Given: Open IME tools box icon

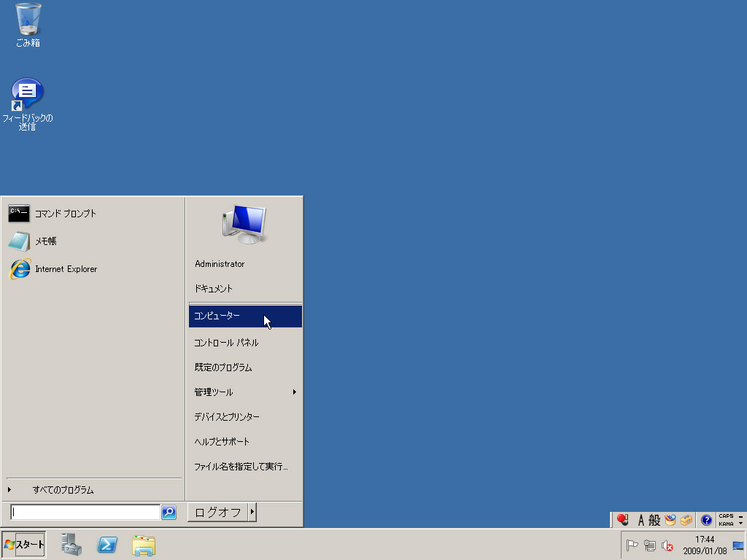Looking at the screenshot, I should click(x=686, y=520).
